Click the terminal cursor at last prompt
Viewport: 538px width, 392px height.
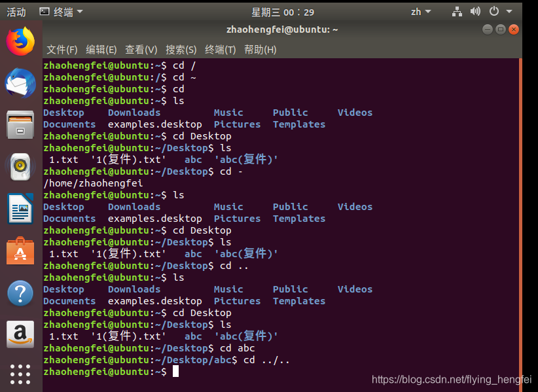(x=175, y=372)
